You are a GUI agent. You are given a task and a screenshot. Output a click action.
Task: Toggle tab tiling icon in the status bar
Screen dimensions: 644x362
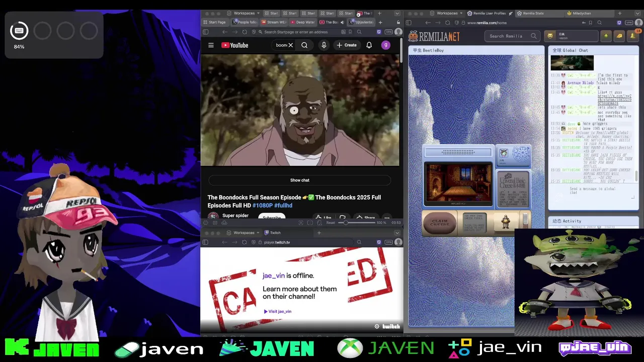point(310,223)
